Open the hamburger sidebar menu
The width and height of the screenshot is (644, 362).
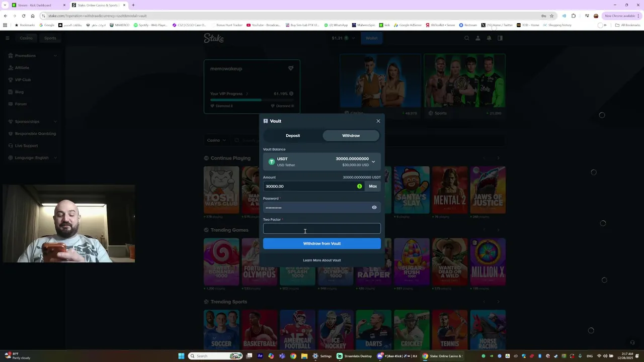click(x=7, y=38)
